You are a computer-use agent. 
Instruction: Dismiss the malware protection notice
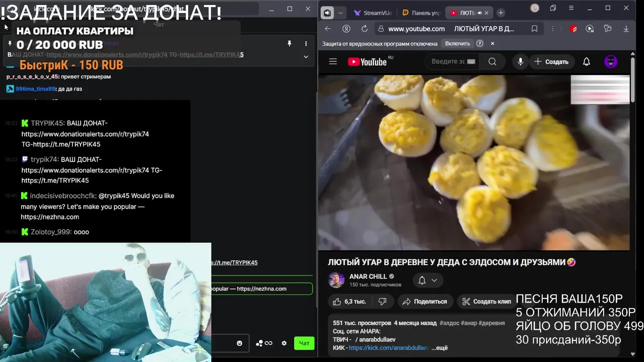pyautogui.click(x=493, y=44)
